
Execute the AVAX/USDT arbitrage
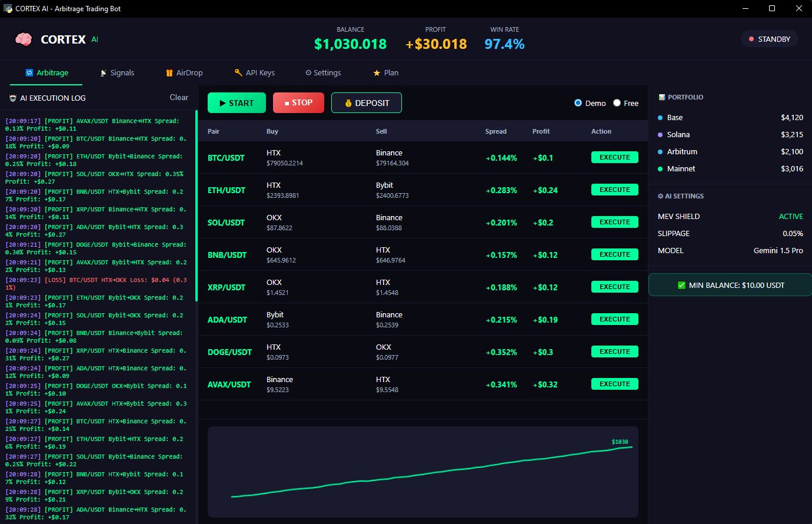coord(615,384)
